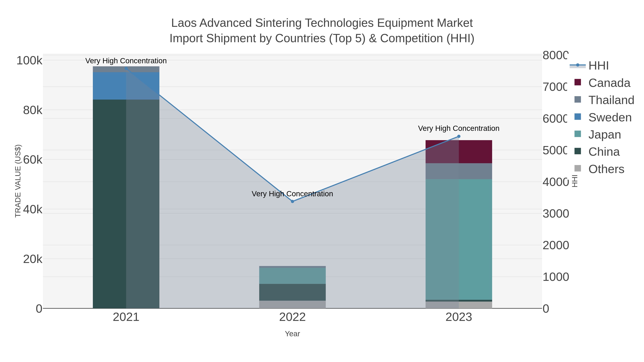Click the 40k left axis tick label
This screenshot has width=644, height=362.
coord(33,209)
